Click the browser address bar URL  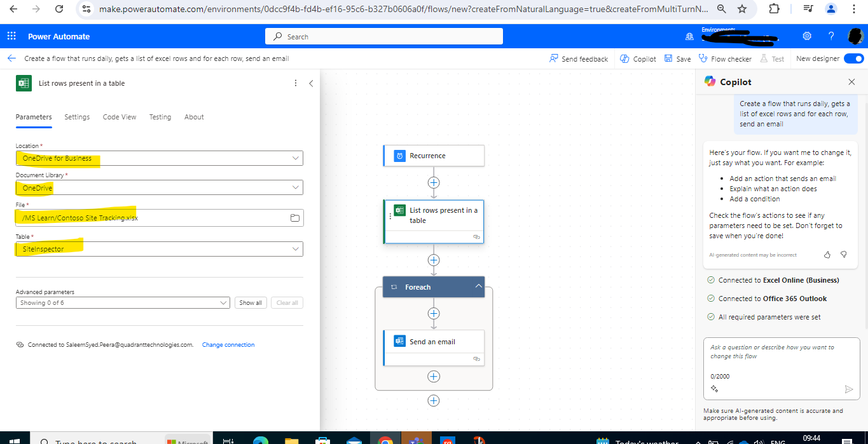[x=404, y=9]
